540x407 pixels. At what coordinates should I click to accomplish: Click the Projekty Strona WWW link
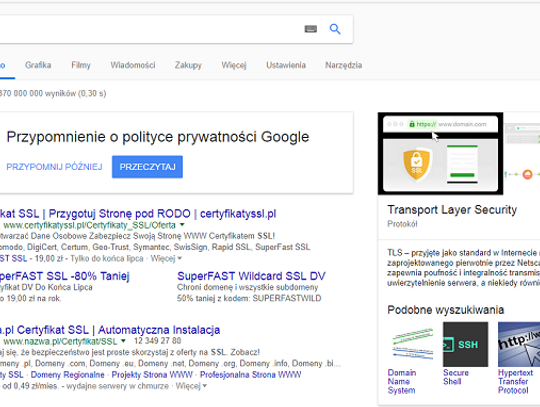click(152, 375)
